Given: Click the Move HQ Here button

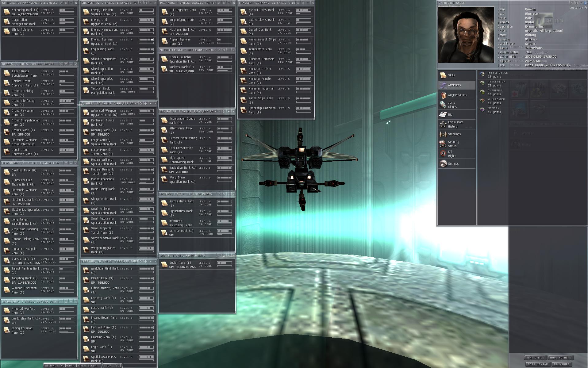Looking at the screenshot, I should click(560, 358).
